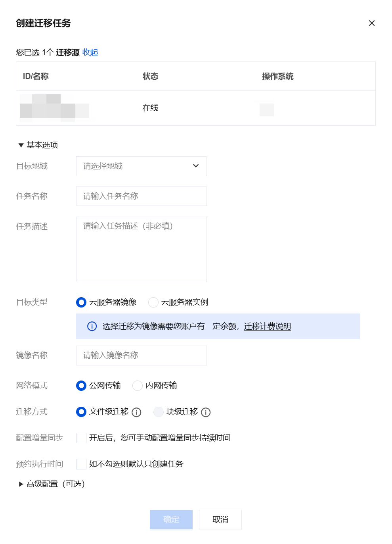Click the 确定 button
Image resolution: width=392 pixels, height=544 pixels.
[x=171, y=520]
